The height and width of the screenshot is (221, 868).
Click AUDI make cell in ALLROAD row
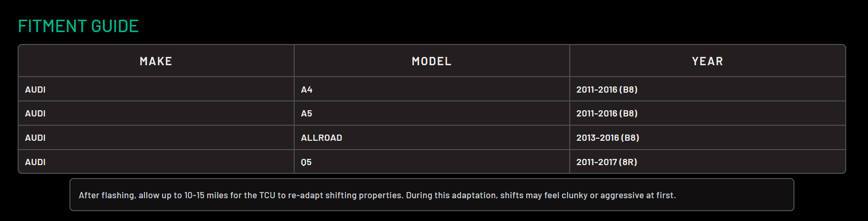(35, 138)
